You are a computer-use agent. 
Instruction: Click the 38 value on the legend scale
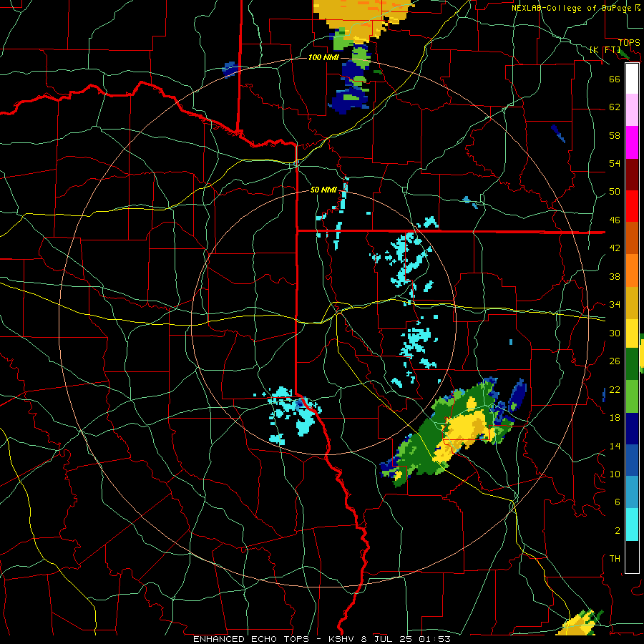tap(615, 276)
